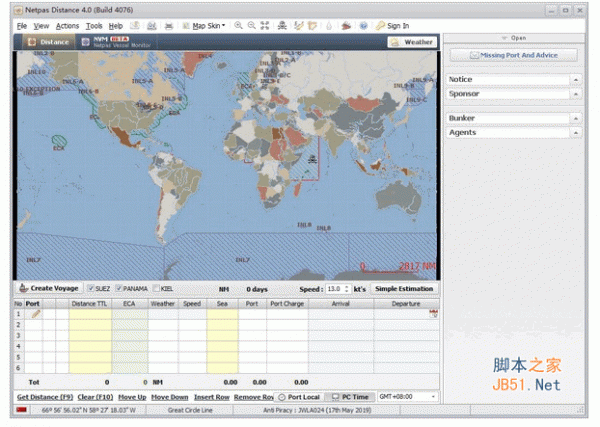Click the Move Up link
600x427 pixels.
coord(132,397)
